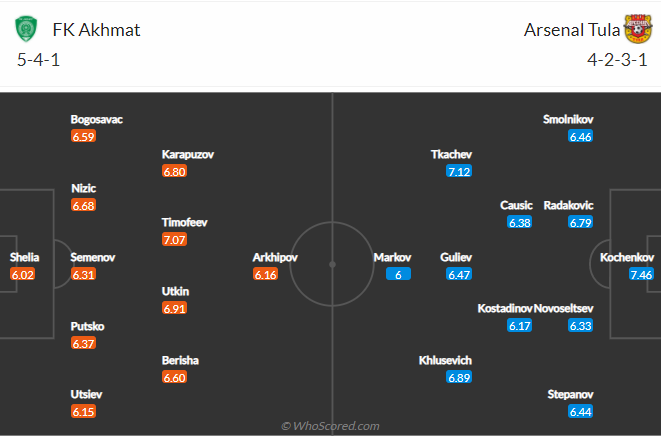Select Utsiev's 6.15 rating badge
This screenshot has height=436, width=661.
click(x=83, y=411)
